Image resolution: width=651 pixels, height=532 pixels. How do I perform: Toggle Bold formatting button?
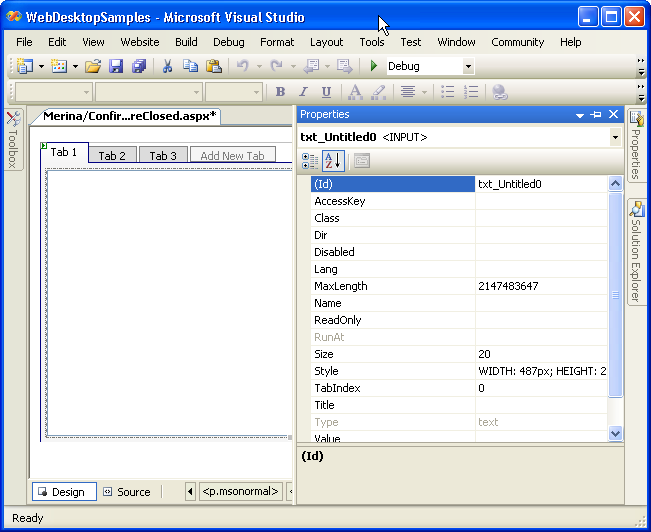pos(281,92)
